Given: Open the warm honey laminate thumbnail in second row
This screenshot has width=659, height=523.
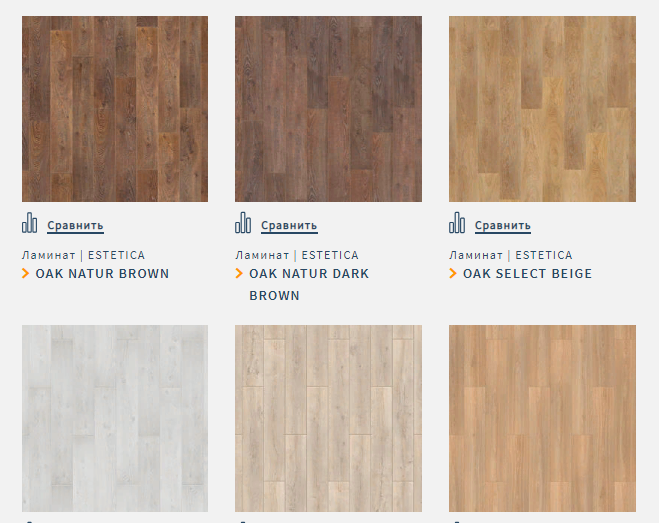Looking at the screenshot, I should coord(542,418).
